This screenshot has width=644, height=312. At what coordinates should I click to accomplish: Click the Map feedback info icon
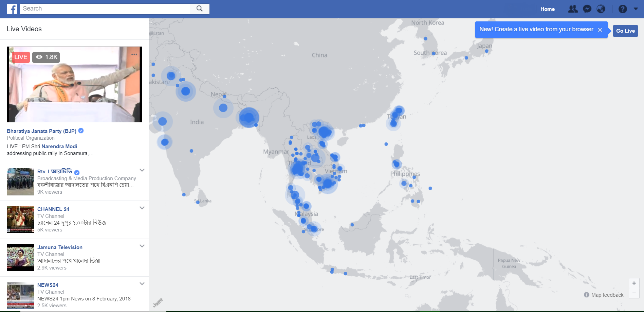click(x=586, y=295)
